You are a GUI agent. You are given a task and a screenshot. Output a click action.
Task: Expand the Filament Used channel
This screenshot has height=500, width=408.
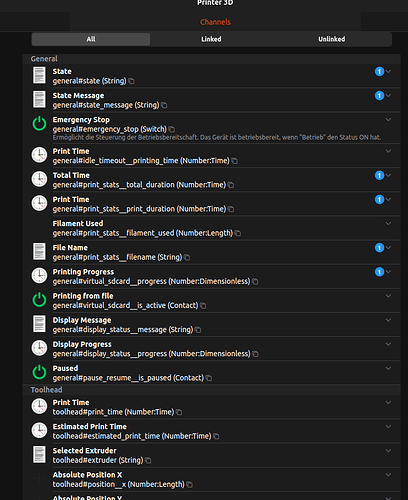click(388, 223)
